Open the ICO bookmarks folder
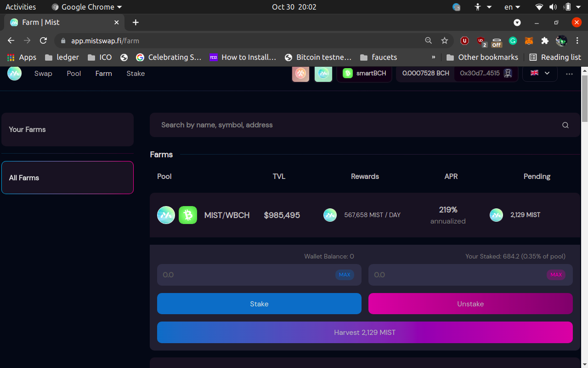This screenshot has height=368, width=588. [x=100, y=57]
